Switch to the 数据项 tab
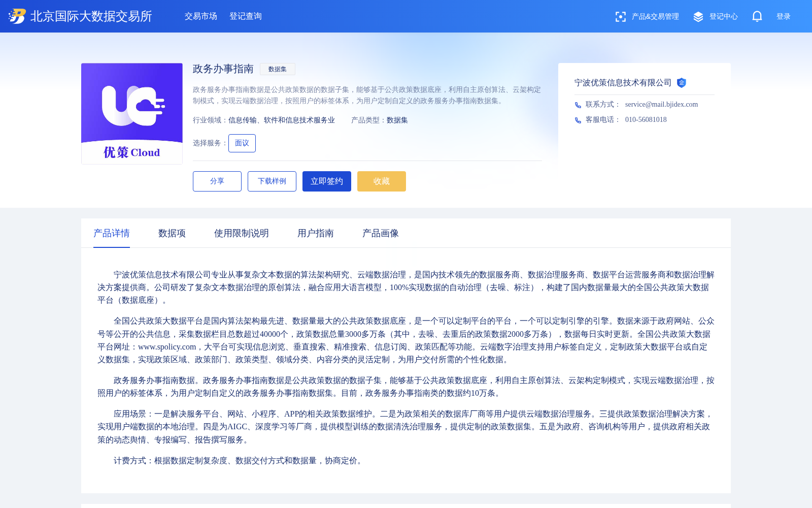Viewport: 812px width, 508px height. pyautogui.click(x=172, y=233)
